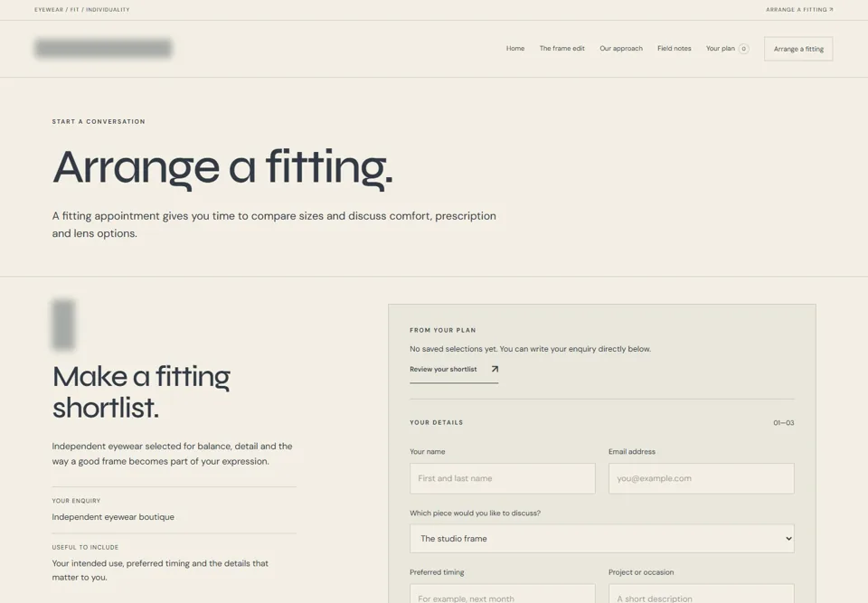Image resolution: width=868 pixels, height=603 pixels.
Task: Focus the Your name input field
Action: (502, 478)
